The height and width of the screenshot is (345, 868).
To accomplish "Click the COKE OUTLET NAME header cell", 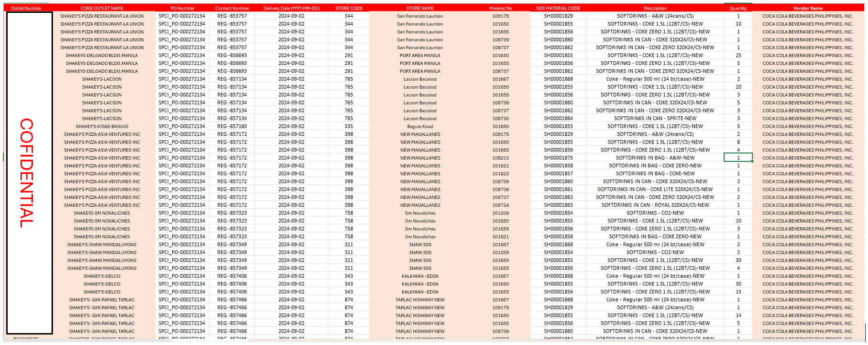I will tap(102, 8).
